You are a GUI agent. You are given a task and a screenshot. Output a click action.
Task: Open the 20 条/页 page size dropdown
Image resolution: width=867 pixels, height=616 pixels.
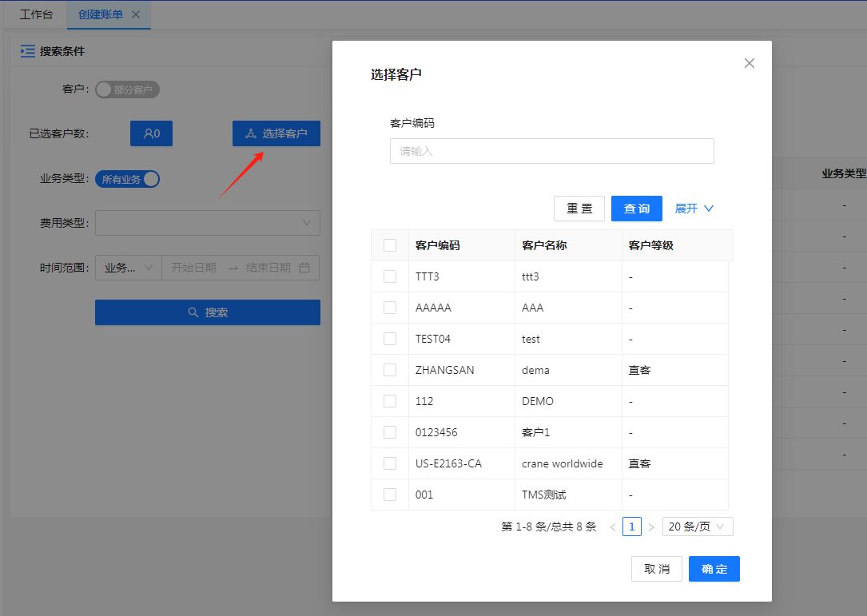click(698, 527)
